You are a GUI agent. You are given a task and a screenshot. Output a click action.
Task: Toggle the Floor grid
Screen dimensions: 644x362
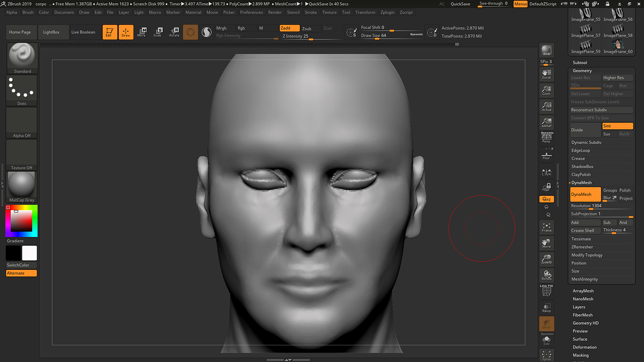pos(546,156)
